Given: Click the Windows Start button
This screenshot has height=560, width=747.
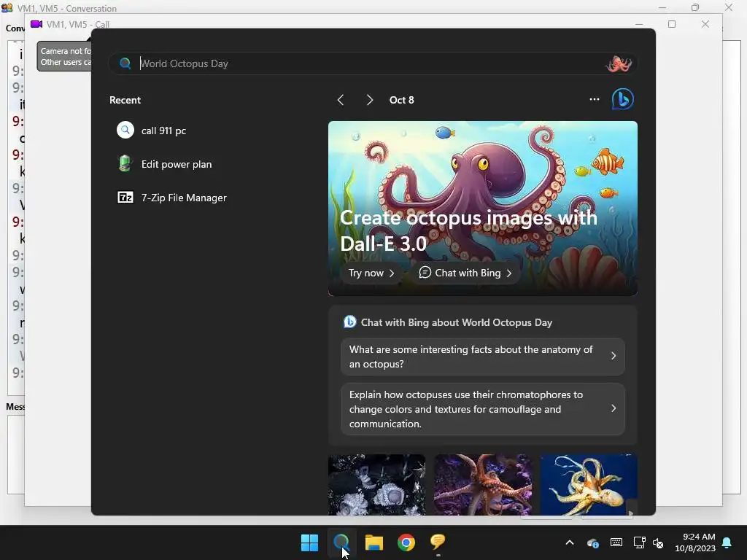Looking at the screenshot, I should pyautogui.click(x=309, y=542).
